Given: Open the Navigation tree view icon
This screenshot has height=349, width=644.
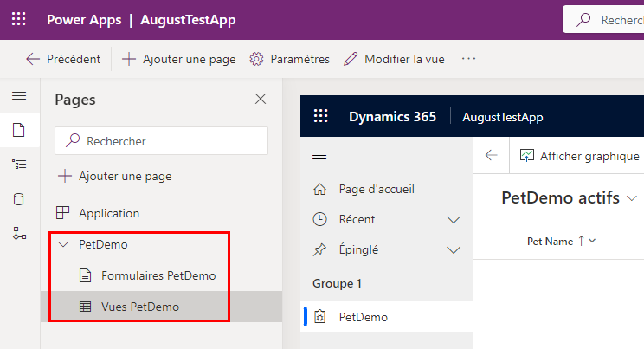Looking at the screenshot, I should click(x=19, y=165).
